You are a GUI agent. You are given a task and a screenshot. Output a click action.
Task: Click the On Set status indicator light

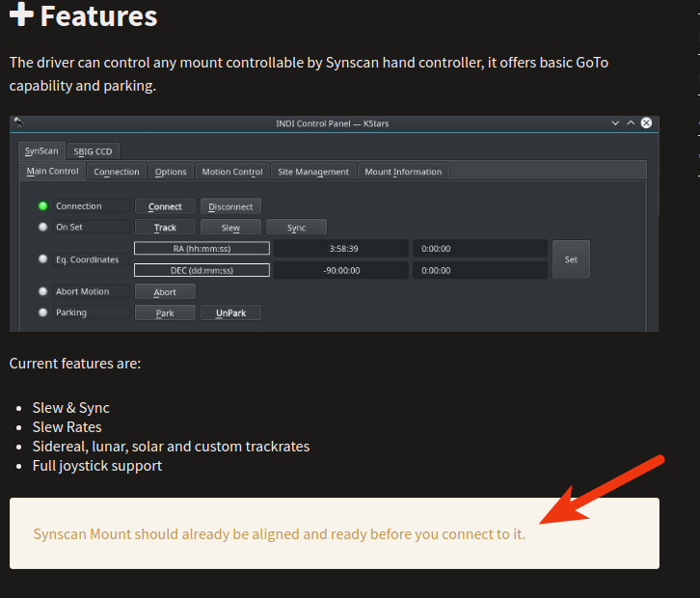(42, 227)
